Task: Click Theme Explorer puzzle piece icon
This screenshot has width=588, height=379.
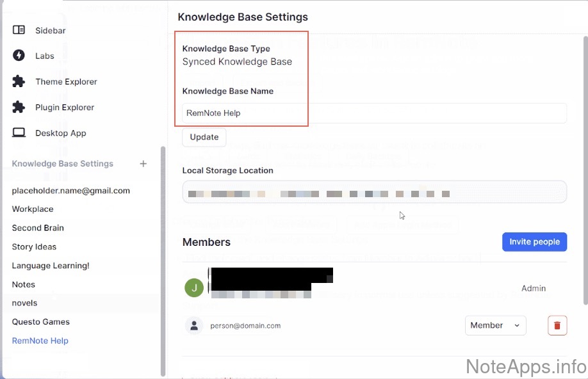Action: (x=19, y=81)
